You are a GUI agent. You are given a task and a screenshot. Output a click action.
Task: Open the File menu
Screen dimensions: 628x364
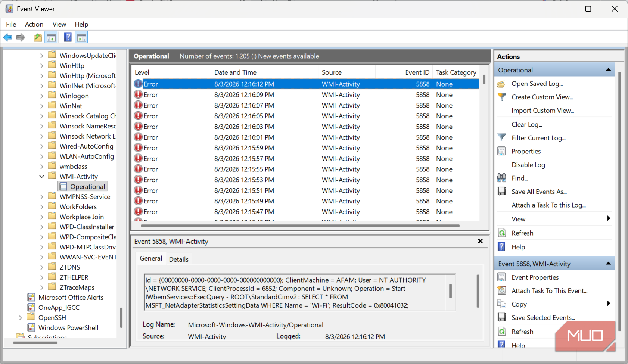click(11, 24)
